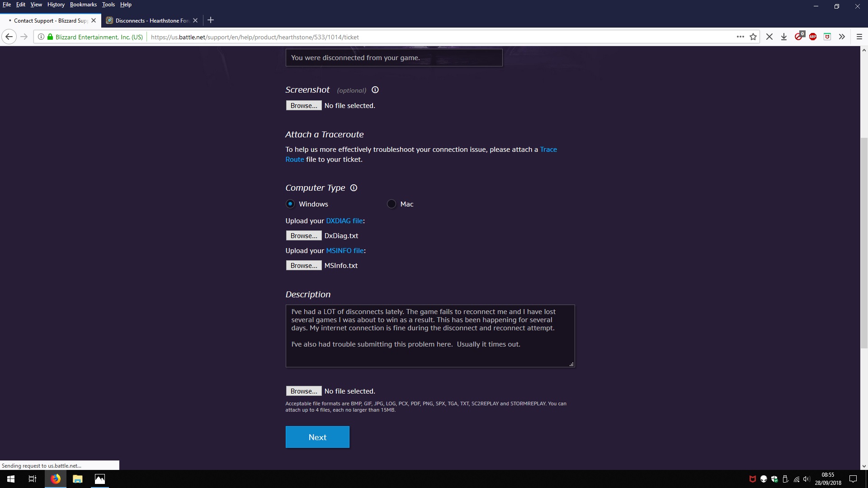Open the Windows Start menu
Viewport: 868px width, 488px height.
(11, 479)
